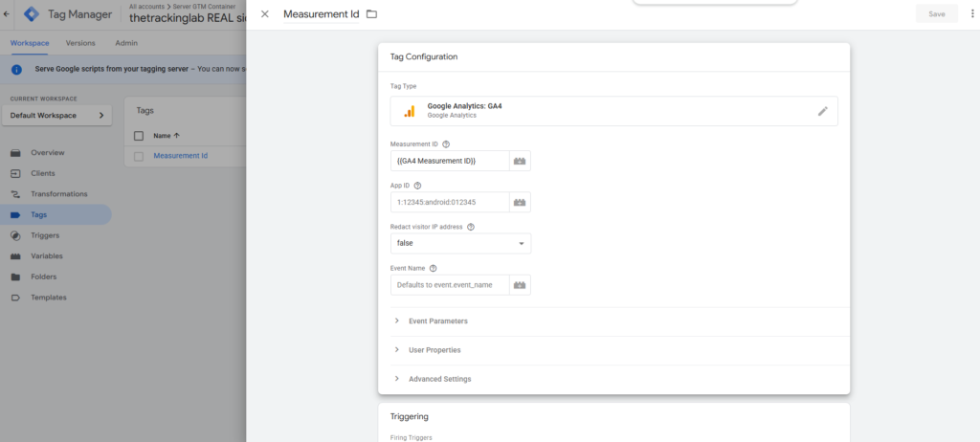Edit tag type with pencil icon
The height and width of the screenshot is (442, 980).
pos(822,111)
